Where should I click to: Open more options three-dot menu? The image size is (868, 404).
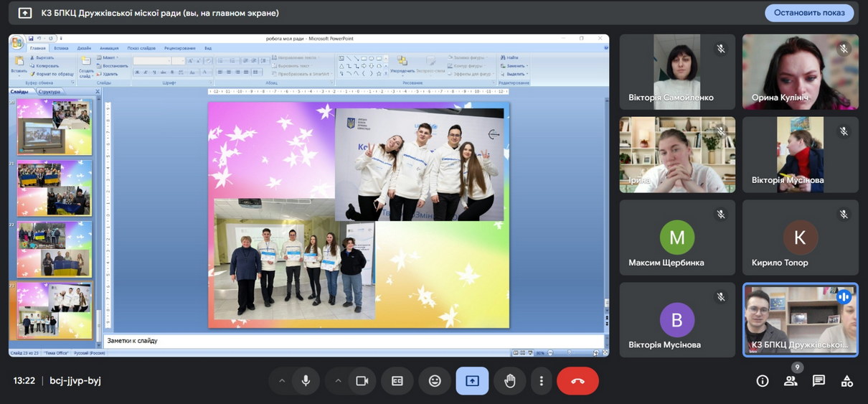click(542, 381)
